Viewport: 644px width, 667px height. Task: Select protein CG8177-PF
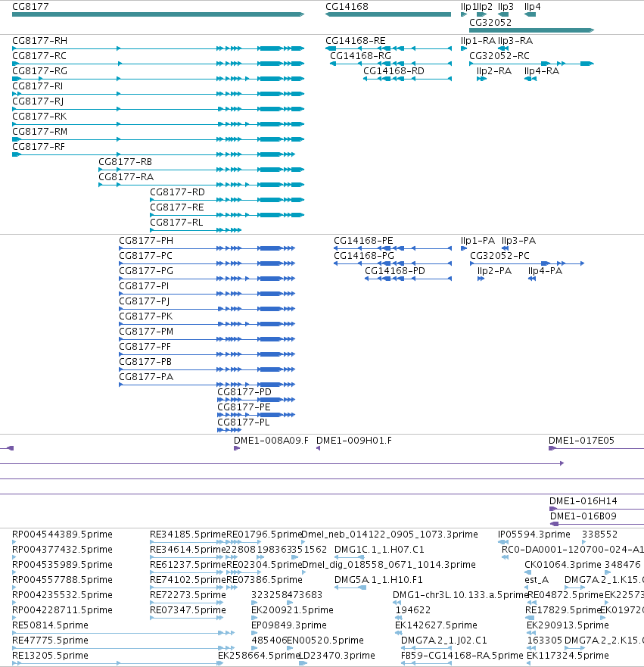145,347
